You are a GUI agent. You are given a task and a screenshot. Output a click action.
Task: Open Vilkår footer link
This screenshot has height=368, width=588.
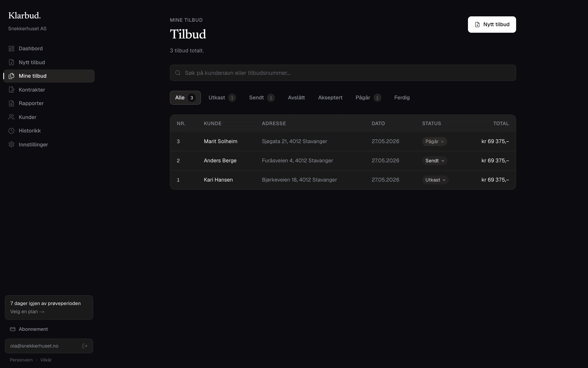[46, 360]
